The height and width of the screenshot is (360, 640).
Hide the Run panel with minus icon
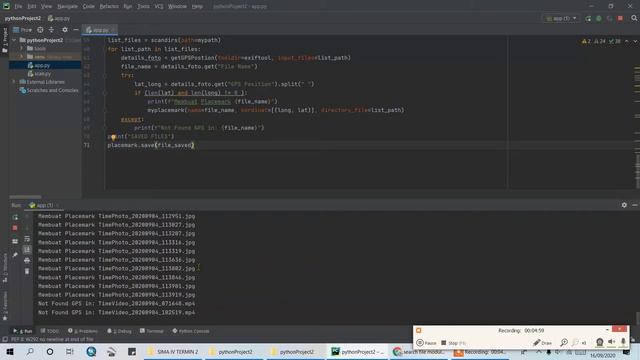pyautogui.click(x=635, y=205)
